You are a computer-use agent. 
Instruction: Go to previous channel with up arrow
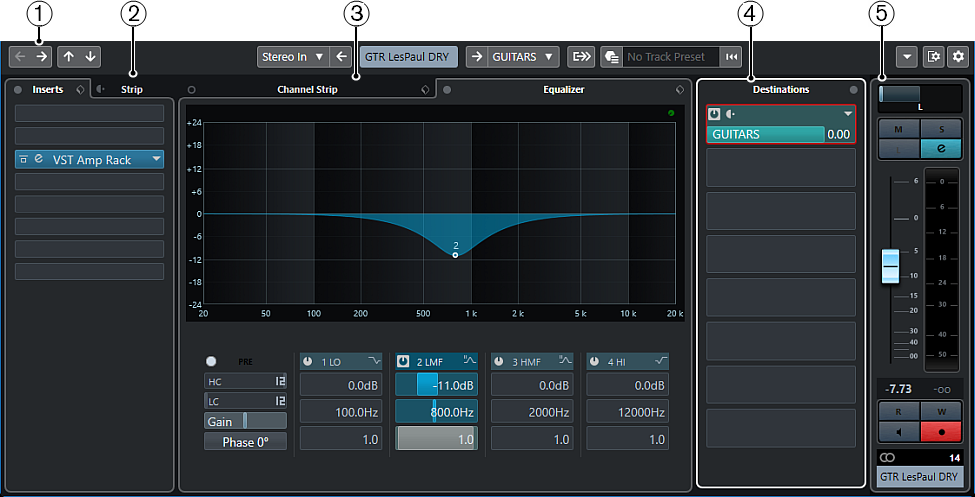tap(68, 57)
